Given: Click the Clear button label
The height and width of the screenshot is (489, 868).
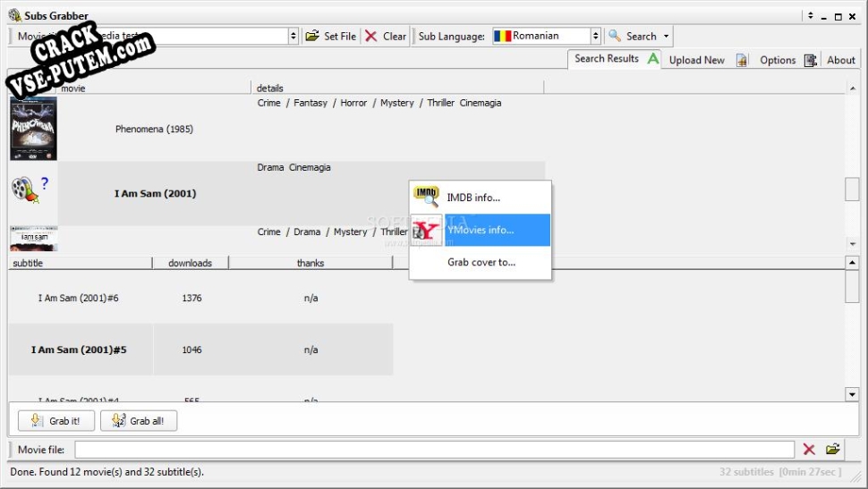Looking at the screenshot, I should 395,36.
